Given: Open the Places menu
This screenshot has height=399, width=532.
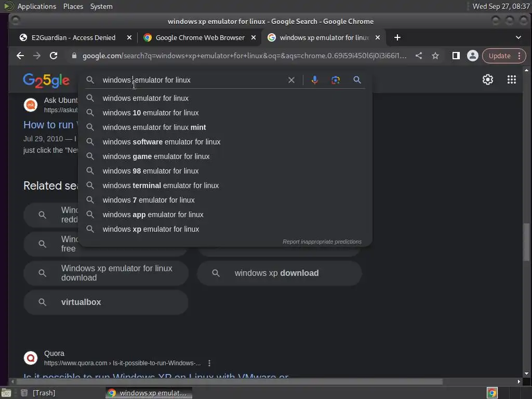Looking at the screenshot, I should (x=73, y=6).
